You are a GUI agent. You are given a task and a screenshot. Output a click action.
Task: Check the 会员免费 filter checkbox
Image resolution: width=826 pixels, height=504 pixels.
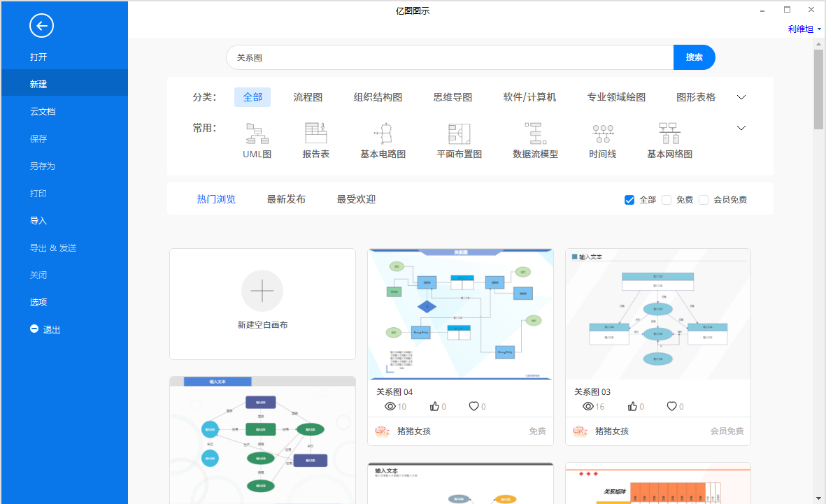pyautogui.click(x=704, y=200)
